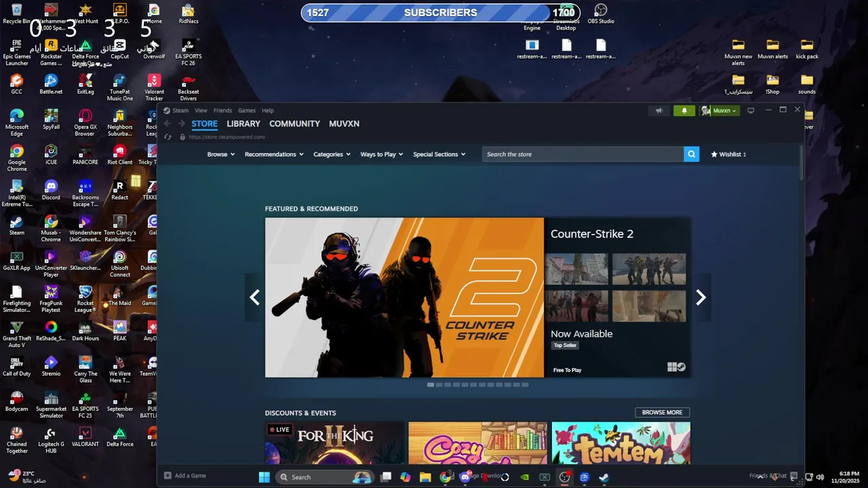Click the Steam announcements megaphone icon
Screen dimensions: 868x488
tap(659, 110)
